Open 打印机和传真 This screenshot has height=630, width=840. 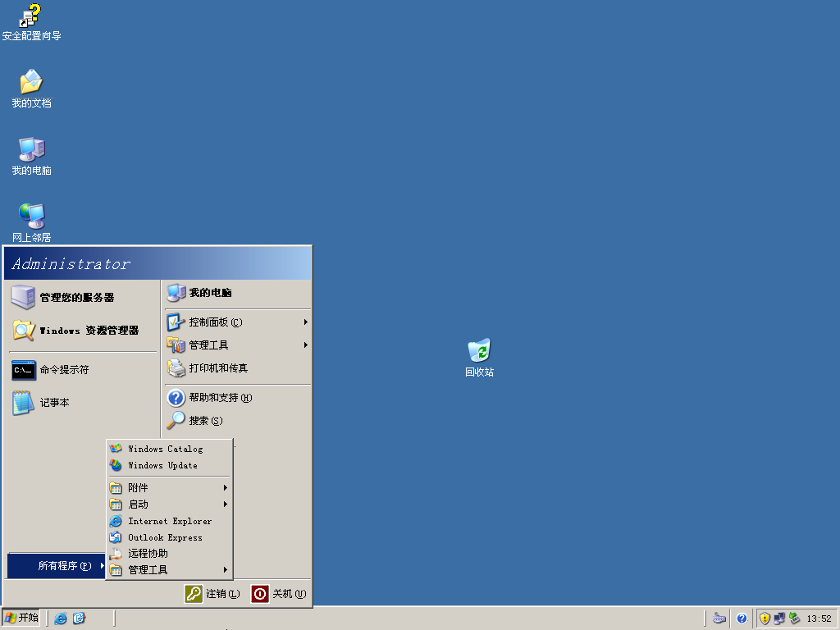click(x=237, y=368)
